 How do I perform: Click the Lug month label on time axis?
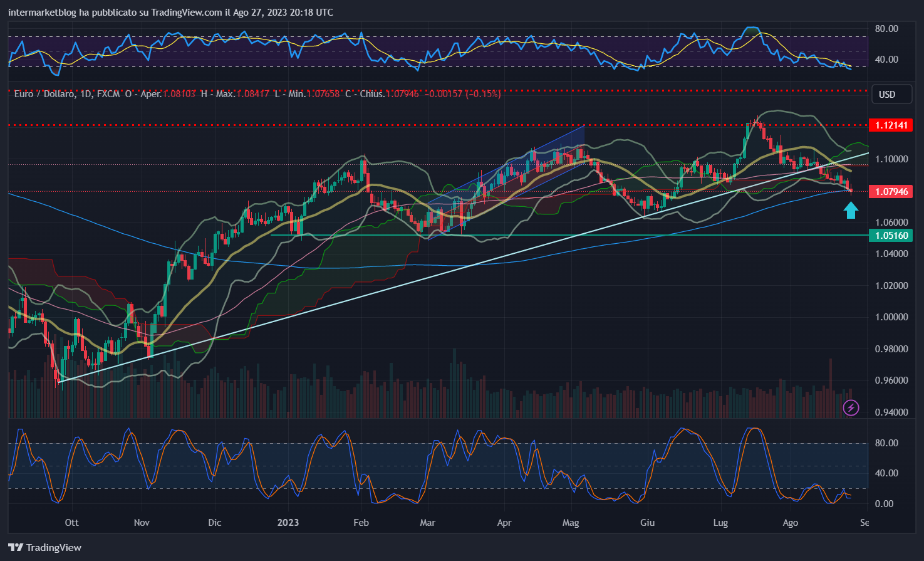coord(720,522)
